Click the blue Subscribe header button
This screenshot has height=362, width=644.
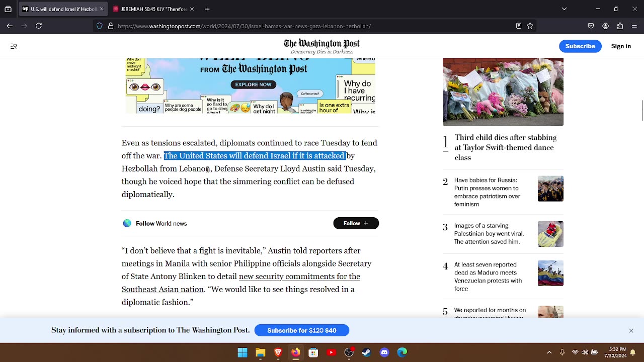point(580,46)
